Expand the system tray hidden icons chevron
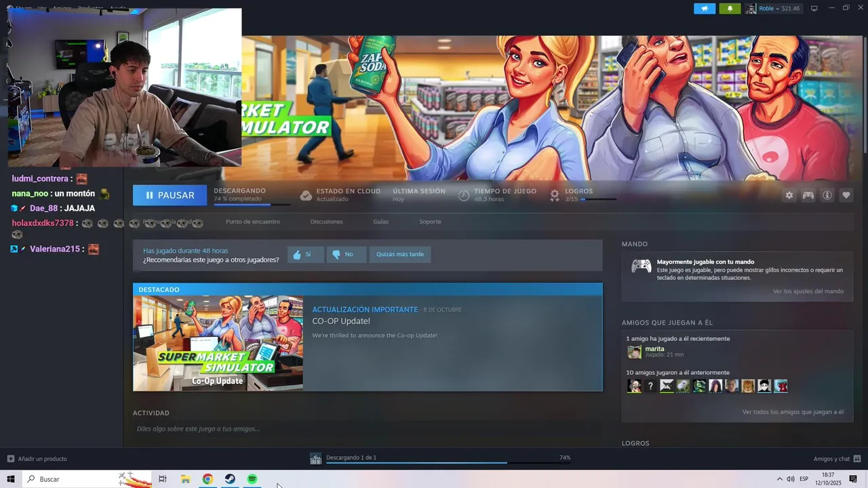The width and height of the screenshot is (868, 488). [x=779, y=479]
